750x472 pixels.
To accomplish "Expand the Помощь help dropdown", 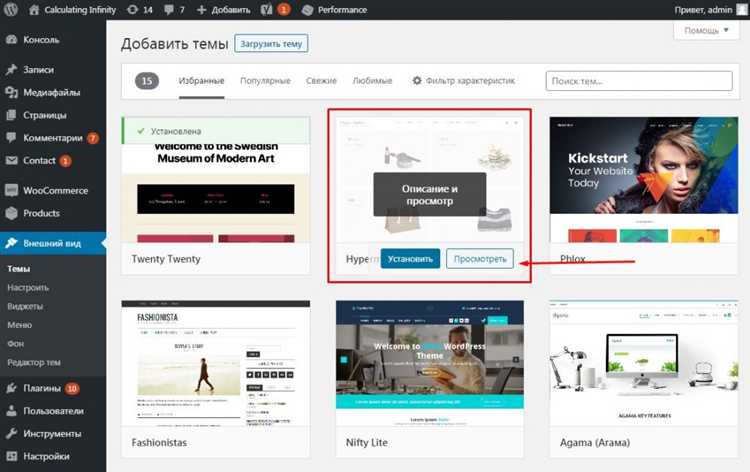I will (x=706, y=30).
